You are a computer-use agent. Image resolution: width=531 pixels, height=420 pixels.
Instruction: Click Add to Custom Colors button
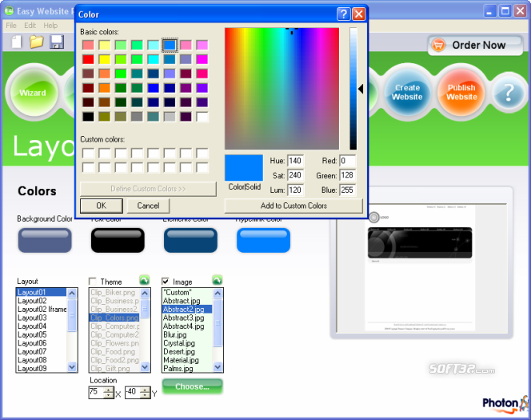[x=293, y=206]
